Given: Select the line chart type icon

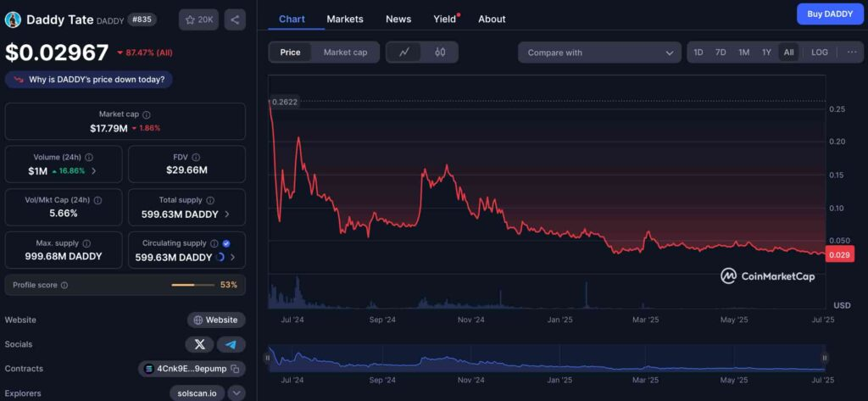Looking at the screenshot, I should tap(404, 52).
